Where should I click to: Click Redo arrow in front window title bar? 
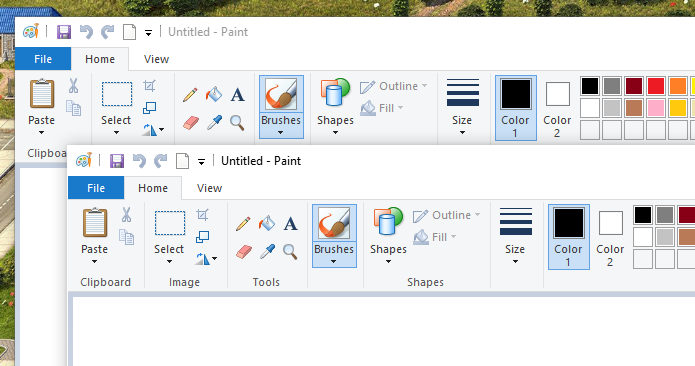[x=160, y=161]
